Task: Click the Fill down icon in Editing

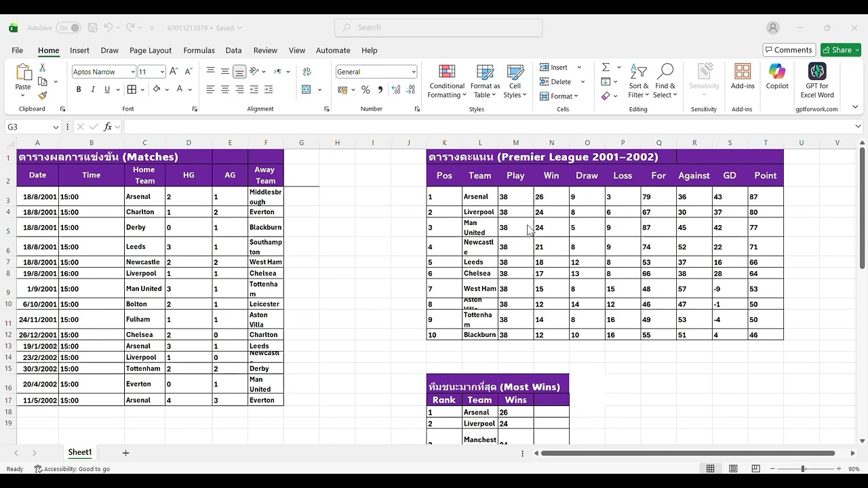Action: [606, 81]
